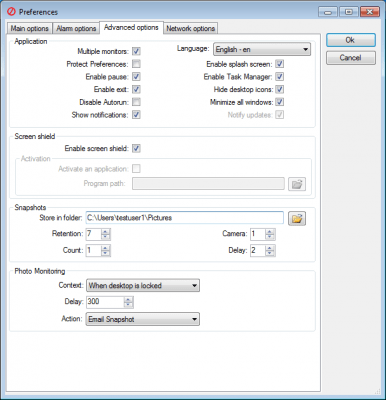
Task: Open the Action dropdown showing Email Snapshot
Action: (143, 319)
